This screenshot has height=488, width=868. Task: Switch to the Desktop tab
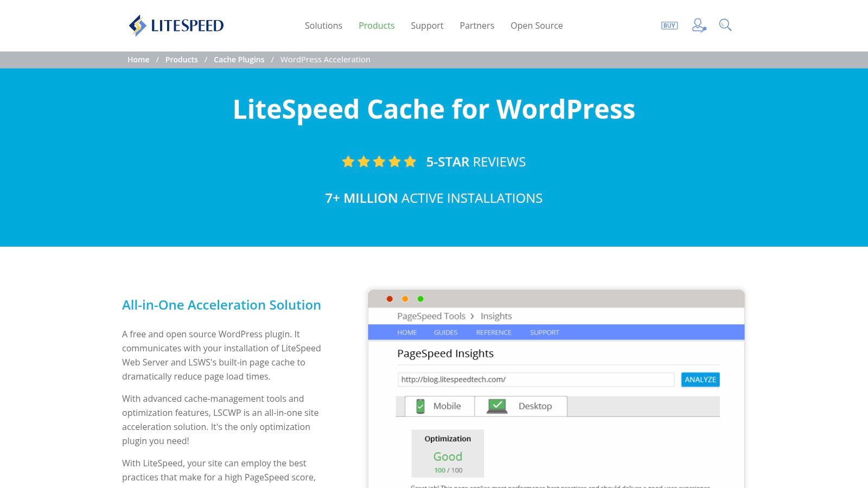pos(521,406)
